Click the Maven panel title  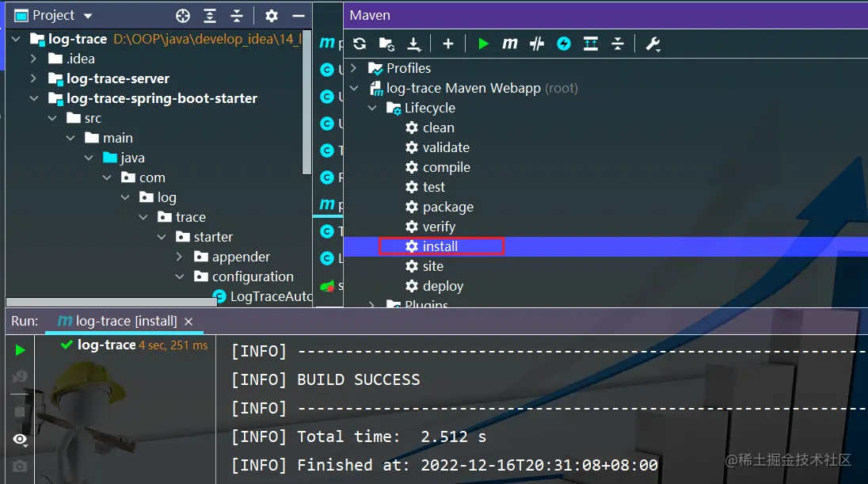[x=370, y=16]
